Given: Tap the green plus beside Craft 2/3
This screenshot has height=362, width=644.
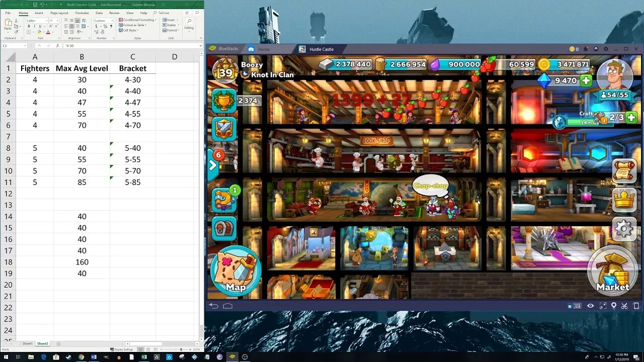Looking at the screenshot, I should [630, 118].
